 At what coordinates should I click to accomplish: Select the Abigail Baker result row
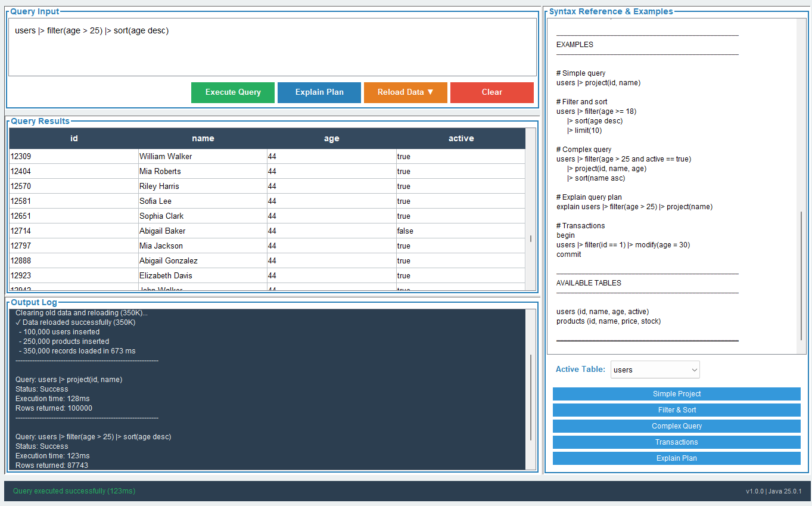tap(203, 231)
